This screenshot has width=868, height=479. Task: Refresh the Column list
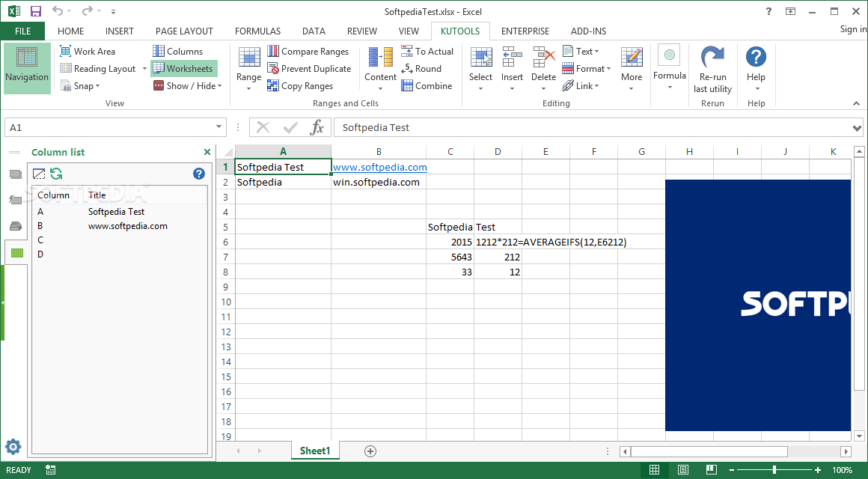[x=56, y=174]
